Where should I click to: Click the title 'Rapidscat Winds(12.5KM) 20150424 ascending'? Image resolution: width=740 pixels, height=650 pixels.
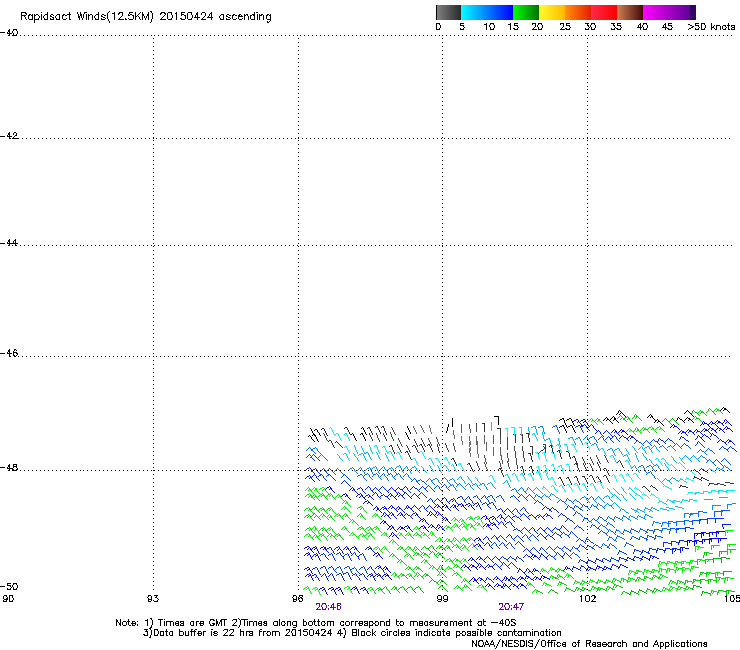146,17
